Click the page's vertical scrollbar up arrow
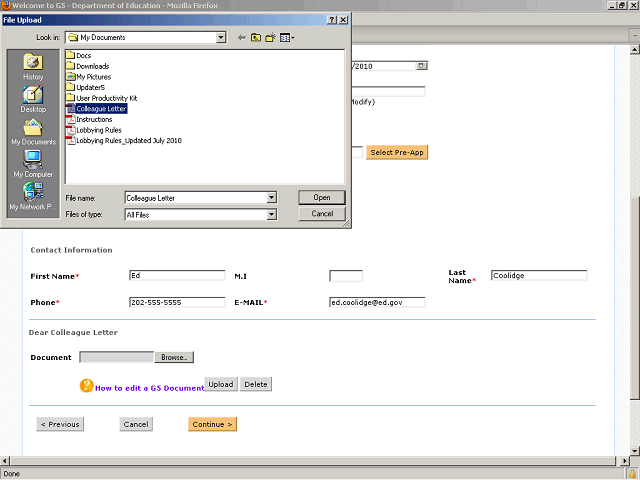Image resolution: width=640 pixels, height=480 pixels. (x=634, y=50)
